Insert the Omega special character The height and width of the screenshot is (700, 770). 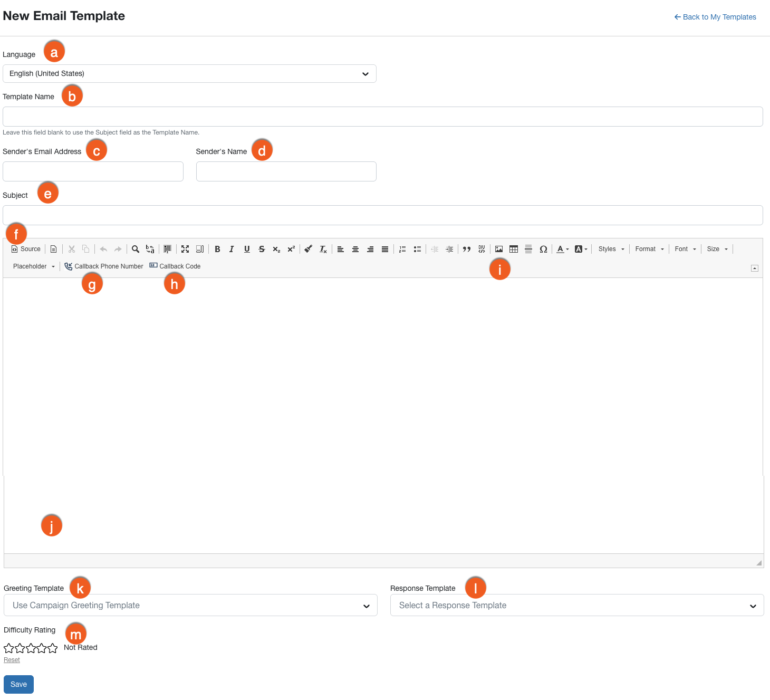pyautogui.click(x=544, y=248)
